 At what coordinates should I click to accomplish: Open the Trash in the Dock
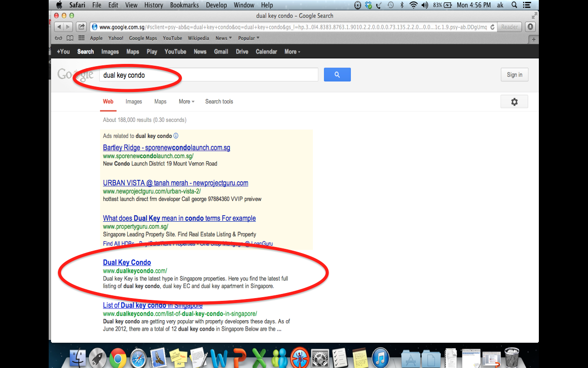pyautogui.click(x=512, y=357)
